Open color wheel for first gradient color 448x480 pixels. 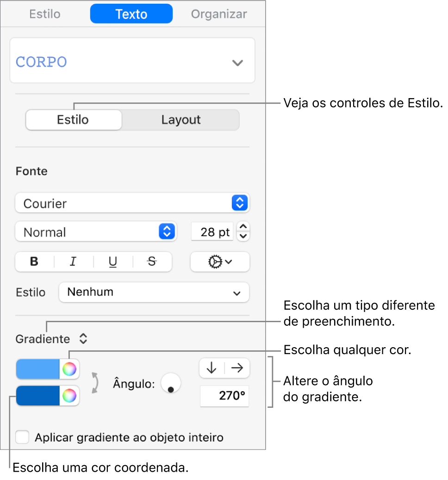69,369
